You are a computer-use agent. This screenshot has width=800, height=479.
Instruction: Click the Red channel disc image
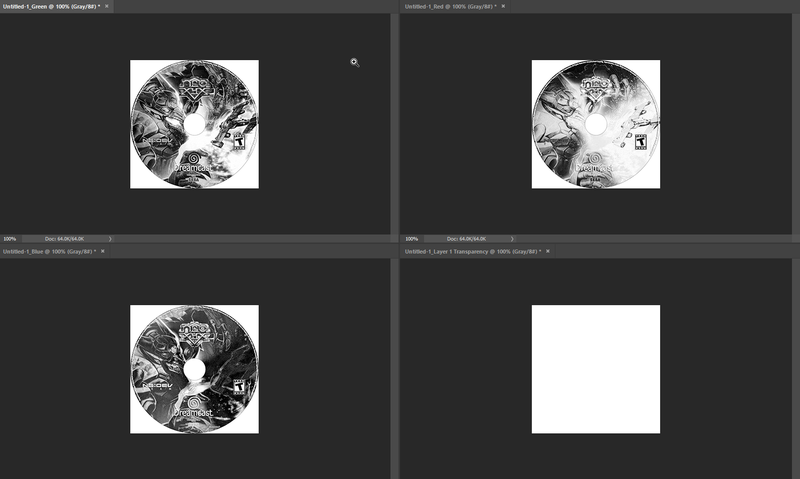pyautogui.click(x=596, y=124)
